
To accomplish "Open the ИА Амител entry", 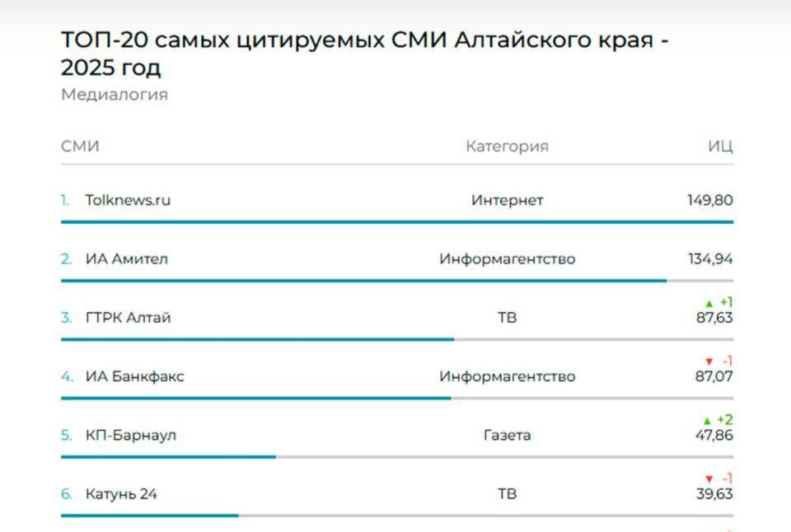I will point(126,259).
